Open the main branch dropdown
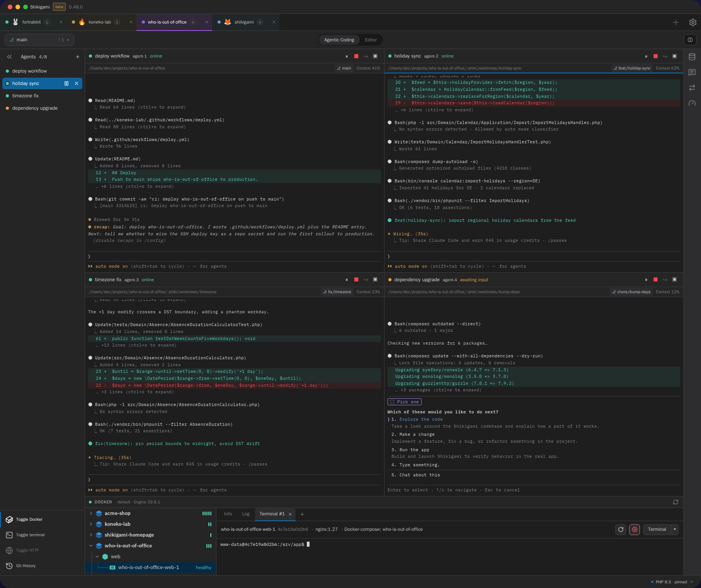The width and height of the screenshot is (701, 588). click(39, 40)
